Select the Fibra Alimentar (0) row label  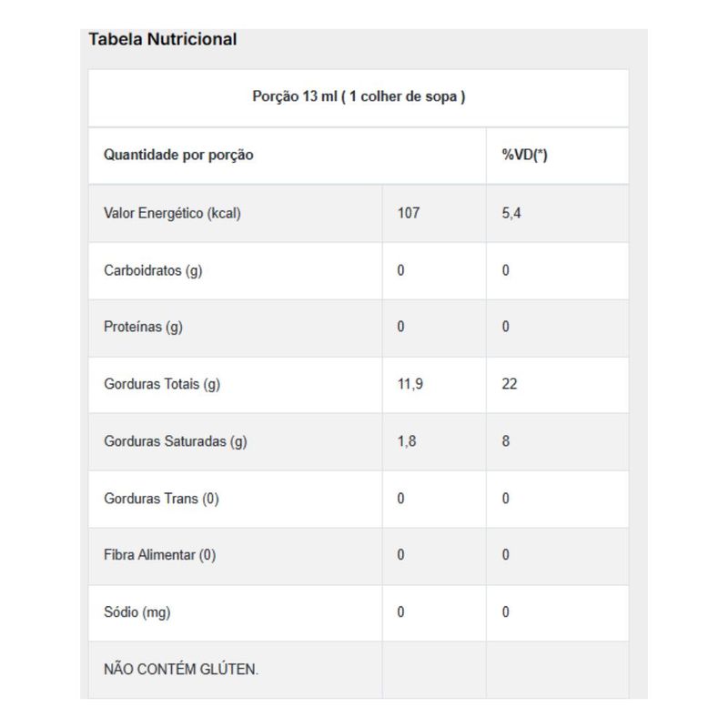160,555
